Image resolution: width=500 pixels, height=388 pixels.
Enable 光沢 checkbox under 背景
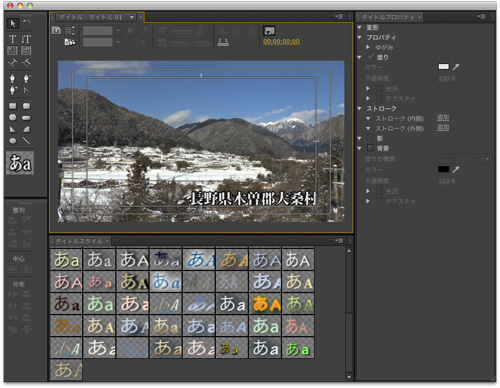379,191
